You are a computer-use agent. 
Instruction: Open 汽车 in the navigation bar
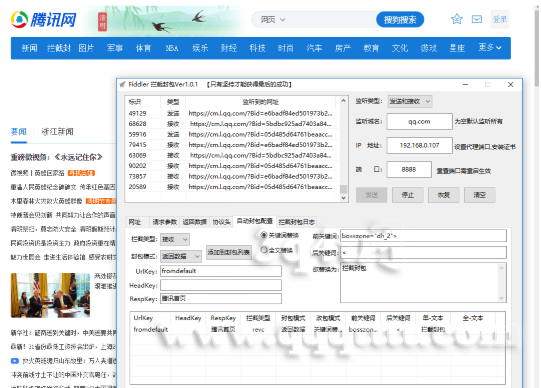click(x=315, y=48)
